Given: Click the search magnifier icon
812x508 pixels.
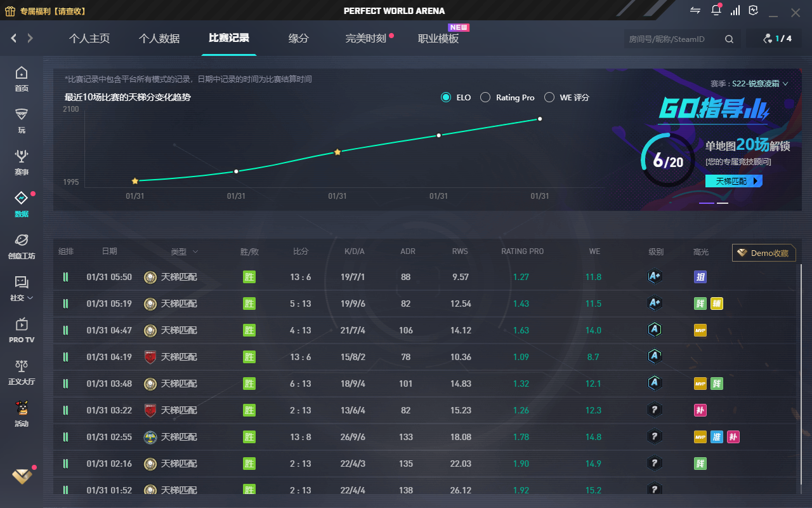Looking at the screenshot, I should pos(729,39).
